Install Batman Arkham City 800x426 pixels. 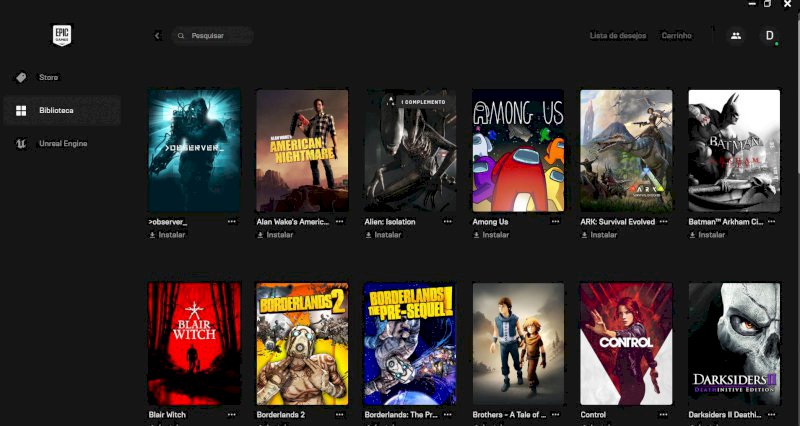pyautogui.click(x=708, y=235)
